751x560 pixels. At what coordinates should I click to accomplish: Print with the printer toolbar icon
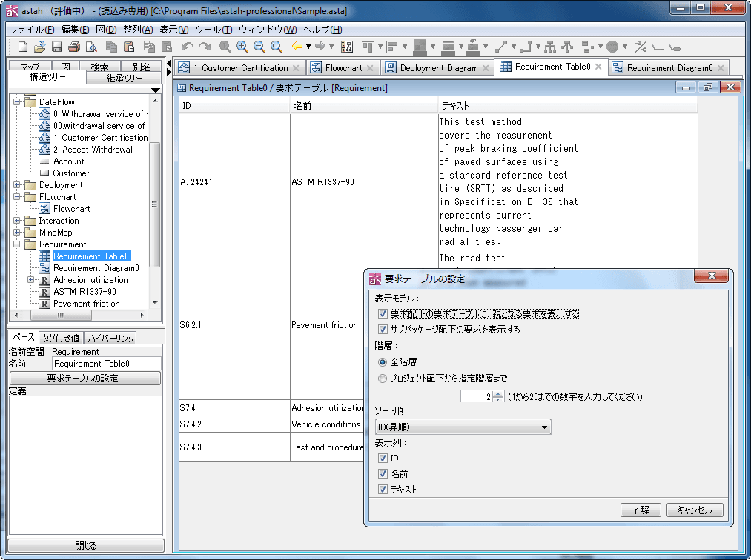tap(73, 47)
